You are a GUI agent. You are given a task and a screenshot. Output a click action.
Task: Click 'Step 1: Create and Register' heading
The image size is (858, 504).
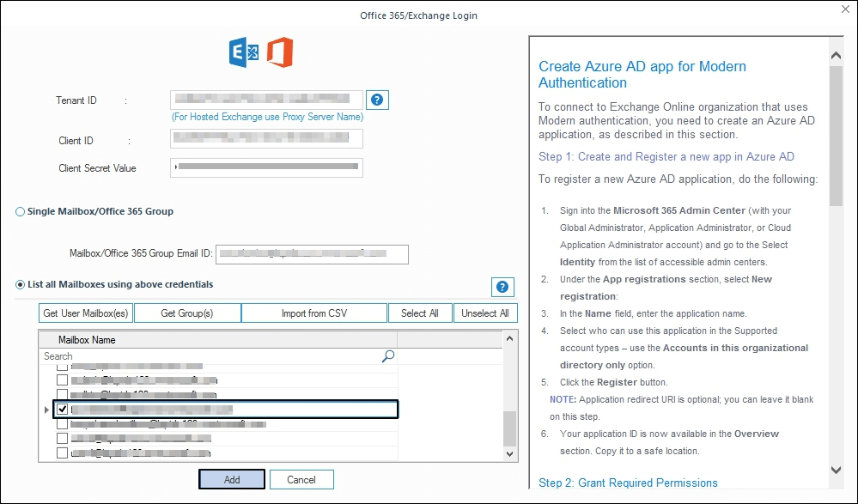coord(666,156)
